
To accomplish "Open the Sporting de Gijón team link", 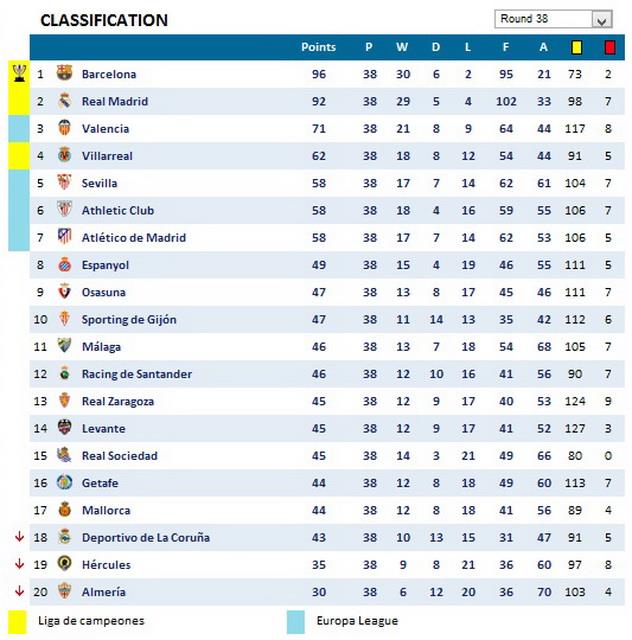I will pyautogui.click(x=128, y=319).
